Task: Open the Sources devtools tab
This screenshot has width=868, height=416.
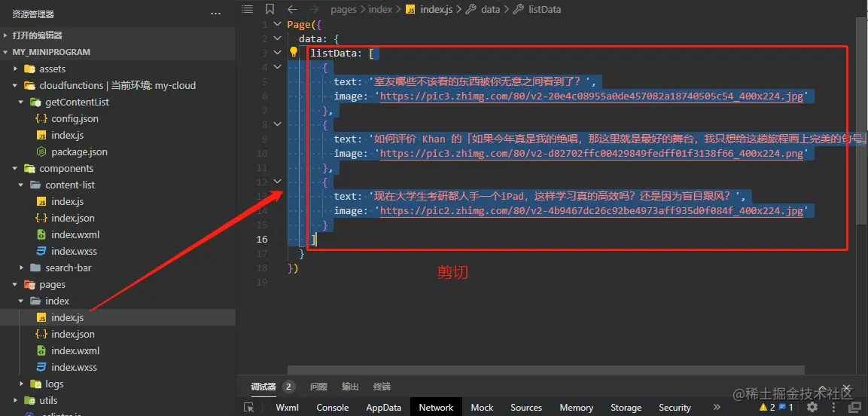Action: tap(526, 407)
